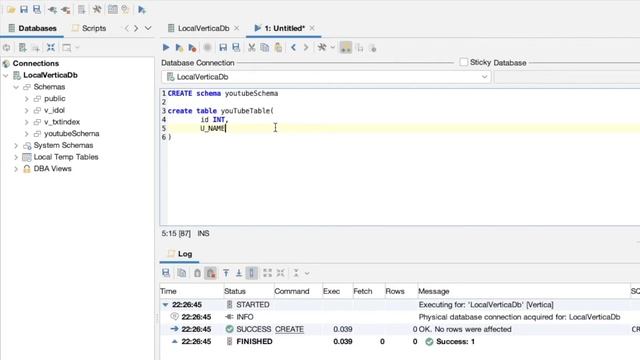The height and width of the screenshot is (360, 640).
Task: Toggle the highlighted auto-scroll log button
Action: coord(252,273)
